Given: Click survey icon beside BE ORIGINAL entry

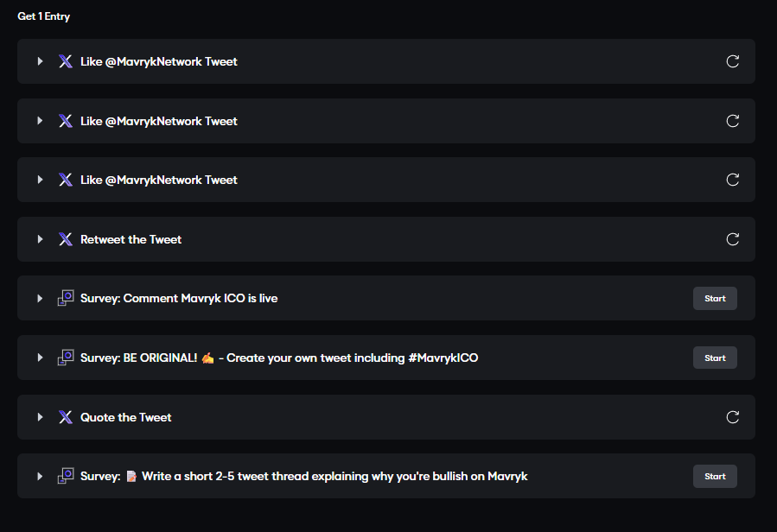Looking at the screenshot, I should click(66, 358).
